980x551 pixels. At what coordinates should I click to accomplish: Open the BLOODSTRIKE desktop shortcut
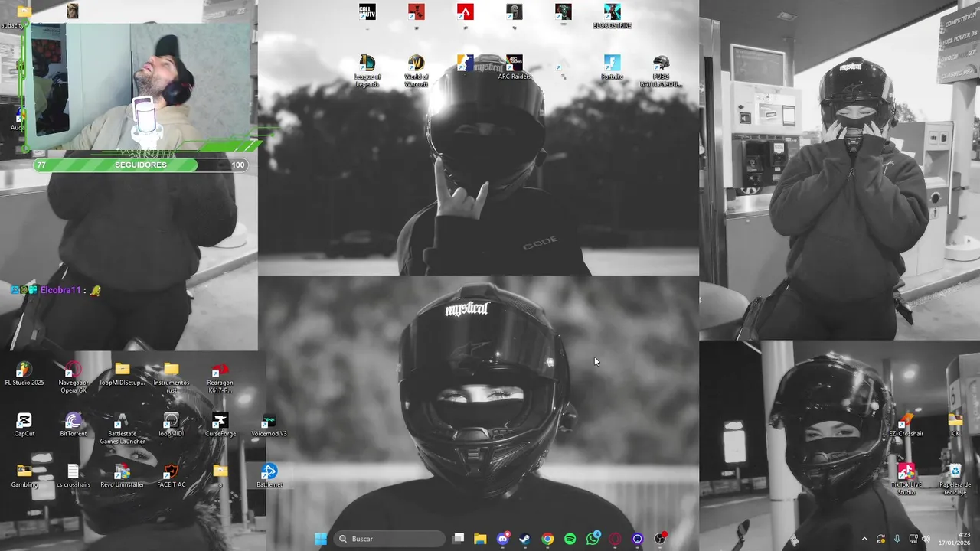tap(612, 16)
